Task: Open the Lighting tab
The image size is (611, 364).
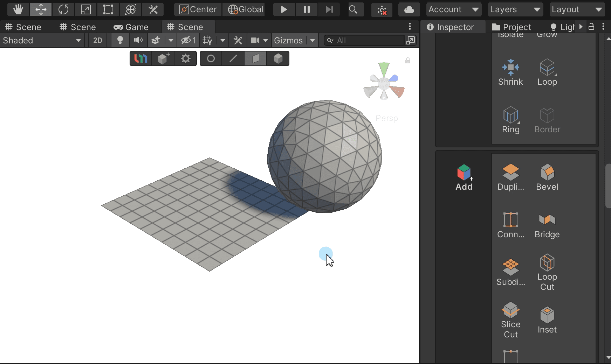Action: [563, 27]
